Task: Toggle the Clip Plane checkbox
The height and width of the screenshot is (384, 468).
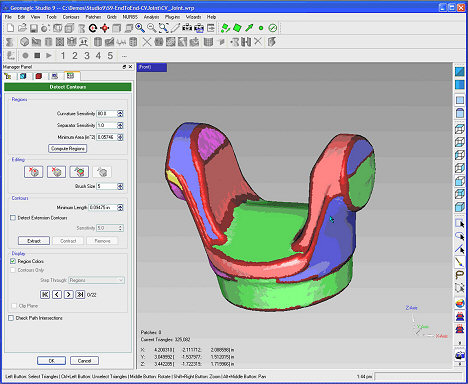Action: pyautogui.click(x=14, y=306)
